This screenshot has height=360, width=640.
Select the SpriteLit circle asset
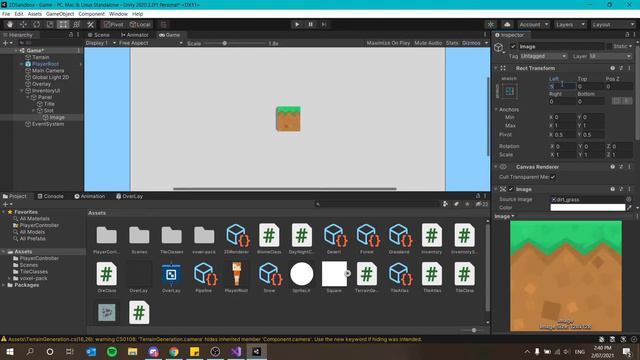[x=302, y=274]
